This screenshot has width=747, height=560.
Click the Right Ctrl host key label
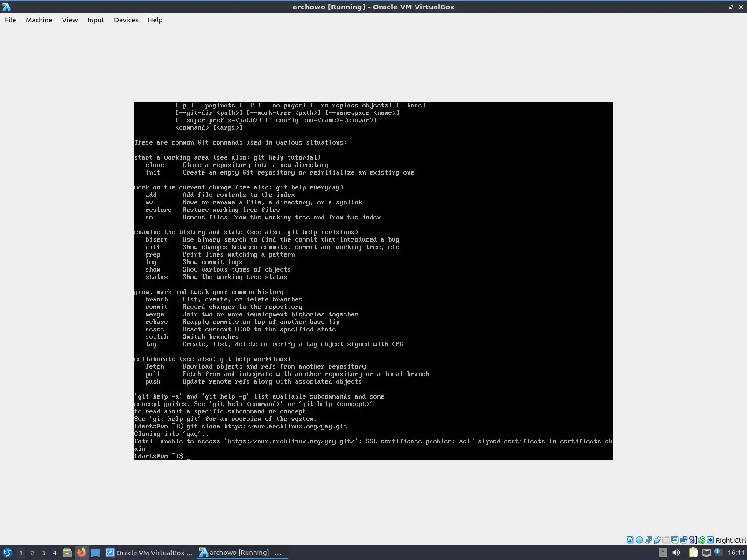(x=731, y=540)
